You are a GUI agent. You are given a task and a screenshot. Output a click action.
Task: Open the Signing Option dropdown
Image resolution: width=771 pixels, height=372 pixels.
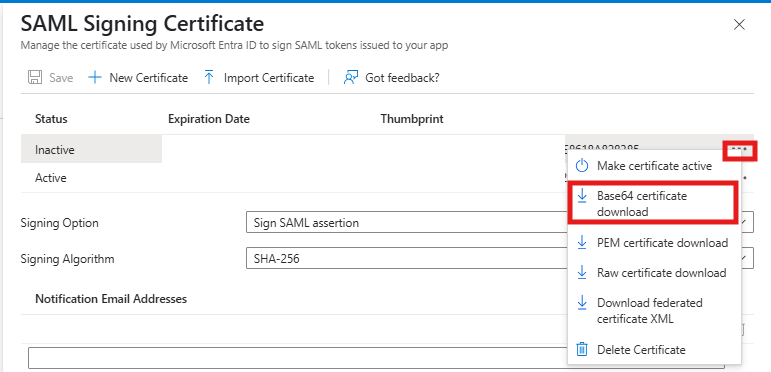(x=500, y=223)
